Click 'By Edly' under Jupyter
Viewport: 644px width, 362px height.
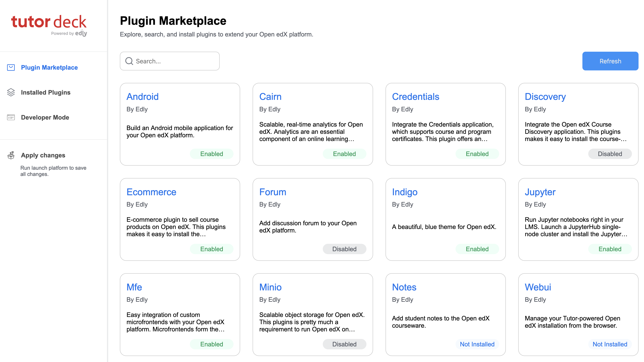(x=535, y=204)
